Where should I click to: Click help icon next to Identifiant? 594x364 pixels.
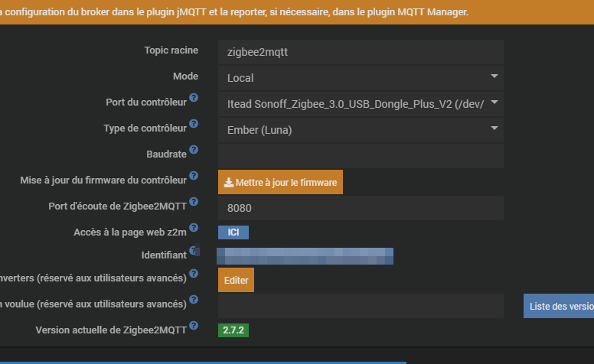tap(194, 251)
